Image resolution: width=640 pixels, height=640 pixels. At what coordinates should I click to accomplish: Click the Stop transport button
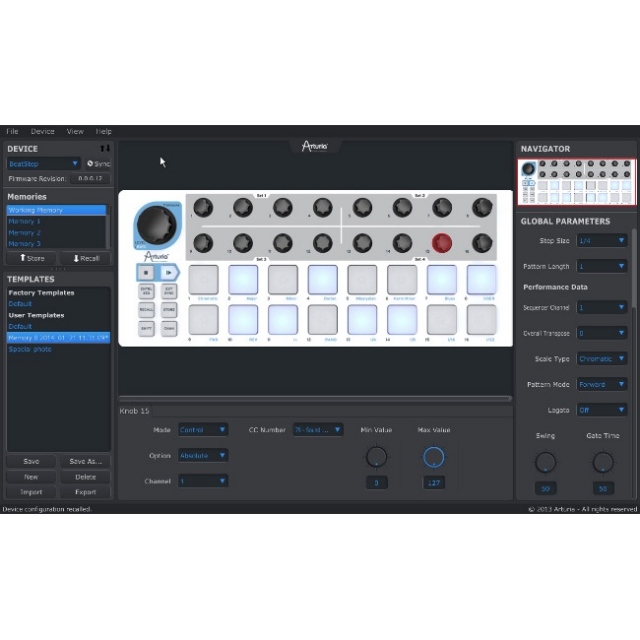(146, 273)
